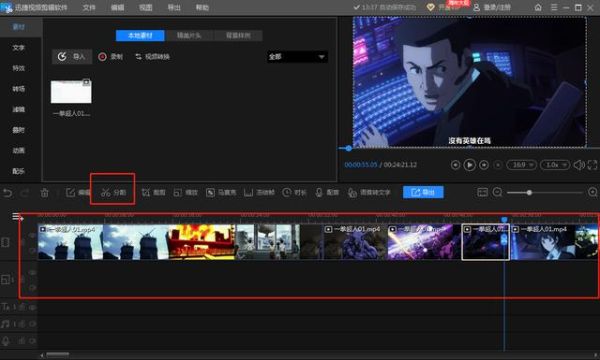Click the 录制 (record) button

pyautogui.click(x=111, y=57)
